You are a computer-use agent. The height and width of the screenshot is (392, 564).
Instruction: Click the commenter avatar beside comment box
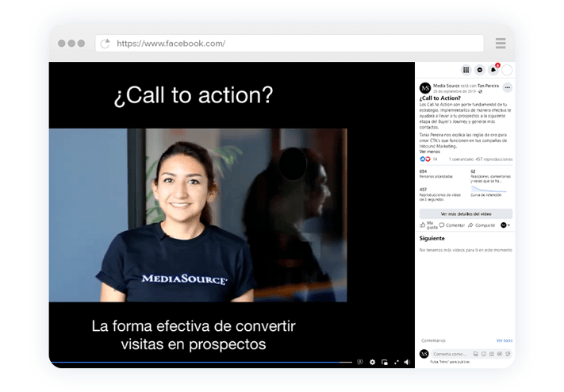(424, 354)
